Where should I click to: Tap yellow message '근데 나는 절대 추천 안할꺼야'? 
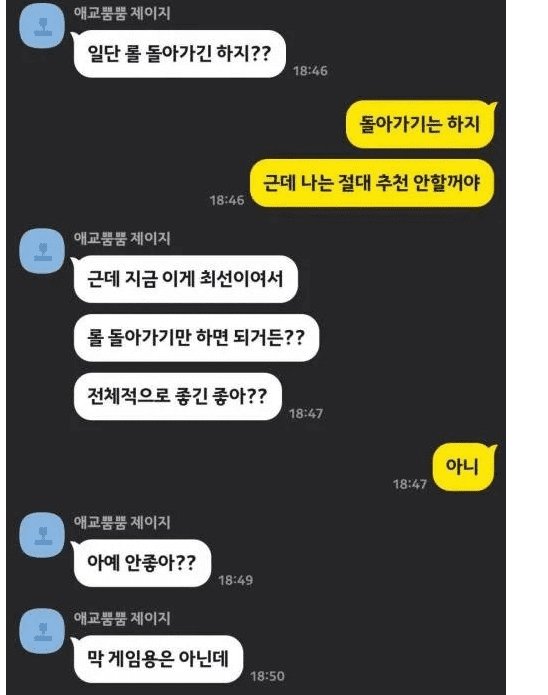pyautogui.click(x=372, y=183)
